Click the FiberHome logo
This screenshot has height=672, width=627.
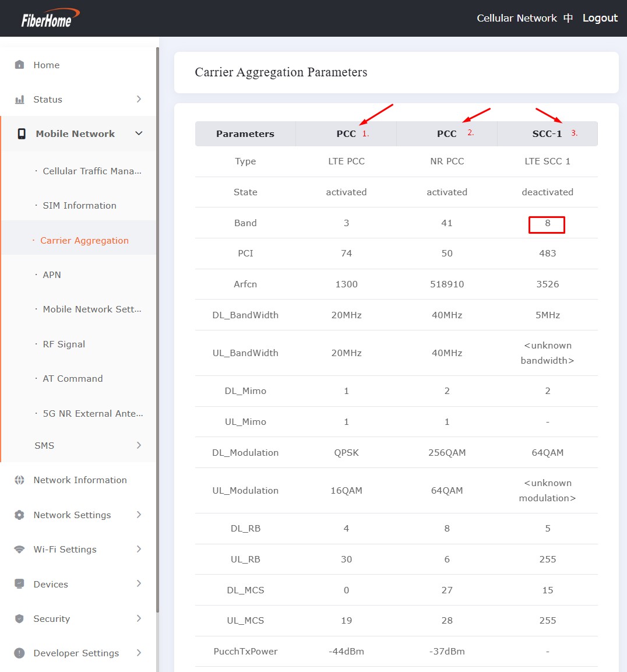pos(50,18)
